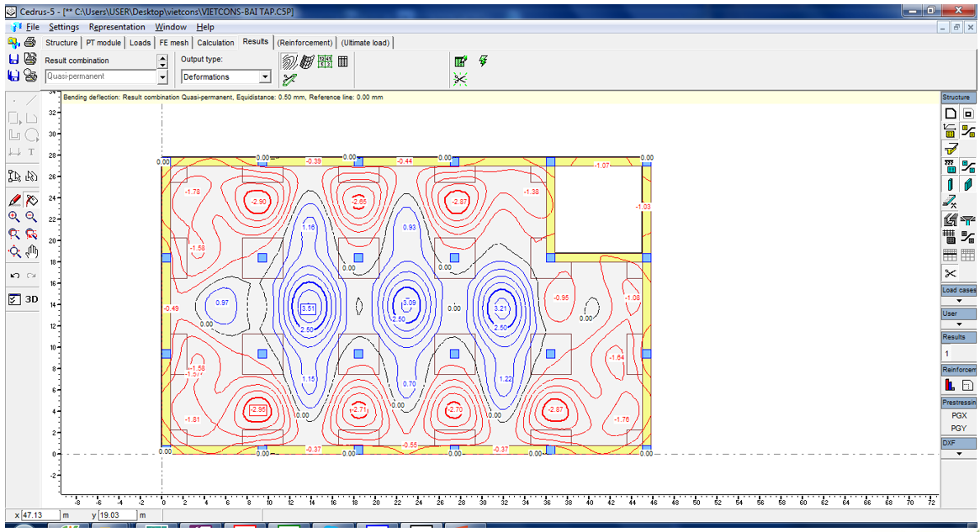Click the scissors icon in Structure panel

(950, 273)
